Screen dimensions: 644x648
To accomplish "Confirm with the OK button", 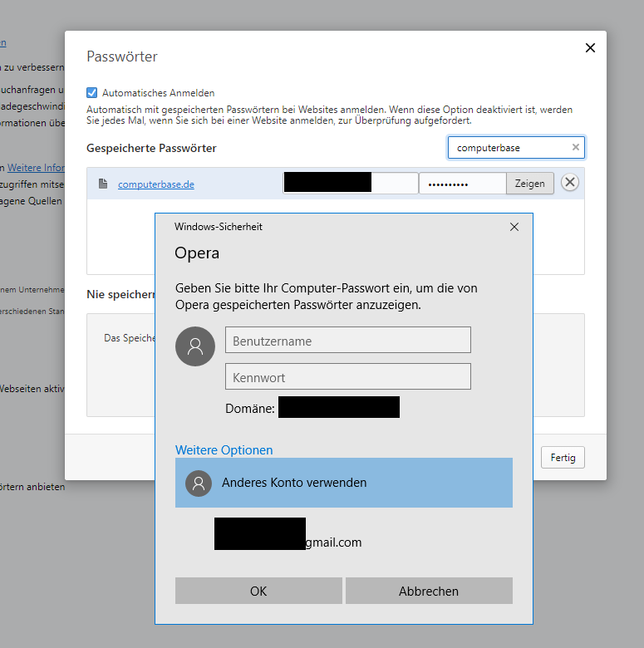I will [x=258, y=591].
